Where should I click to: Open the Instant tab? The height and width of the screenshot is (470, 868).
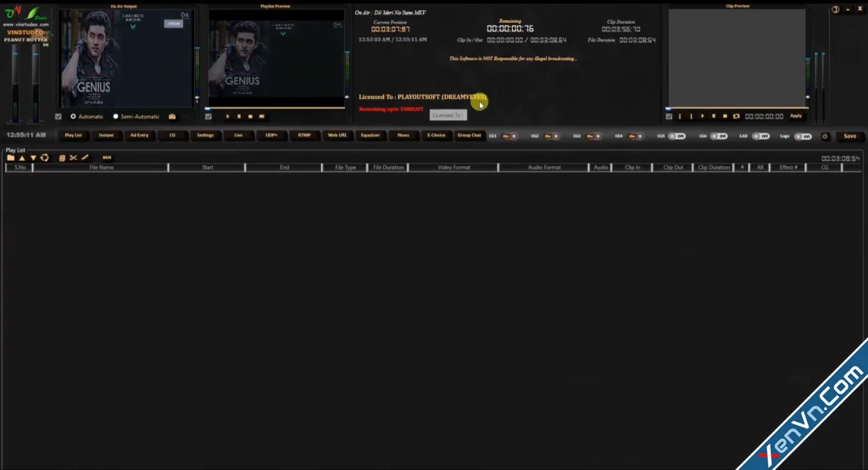[x=106, y=135]
